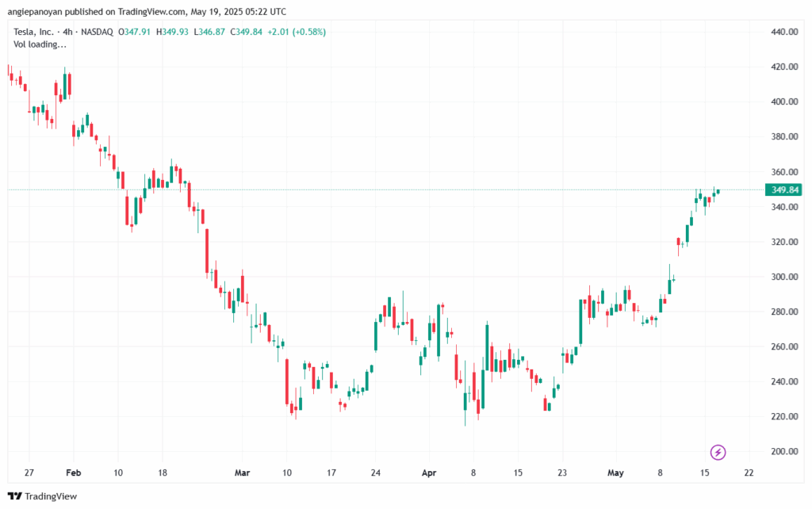Viewport: 812px width, 509px height.
Task: Click the '22' date at time axis end
Action: click(748, 473)
